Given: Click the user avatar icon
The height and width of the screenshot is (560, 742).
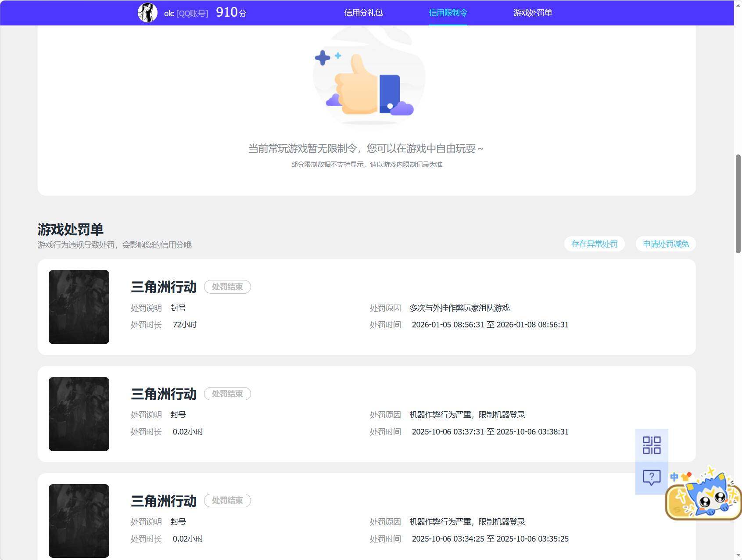Looking at the screenshot, I should point(147,13).
